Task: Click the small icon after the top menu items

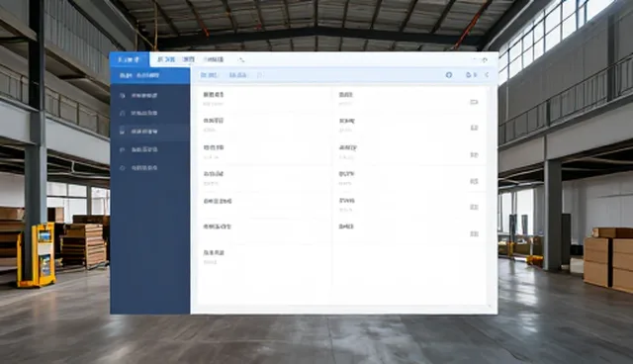Action: pos(241,59)
